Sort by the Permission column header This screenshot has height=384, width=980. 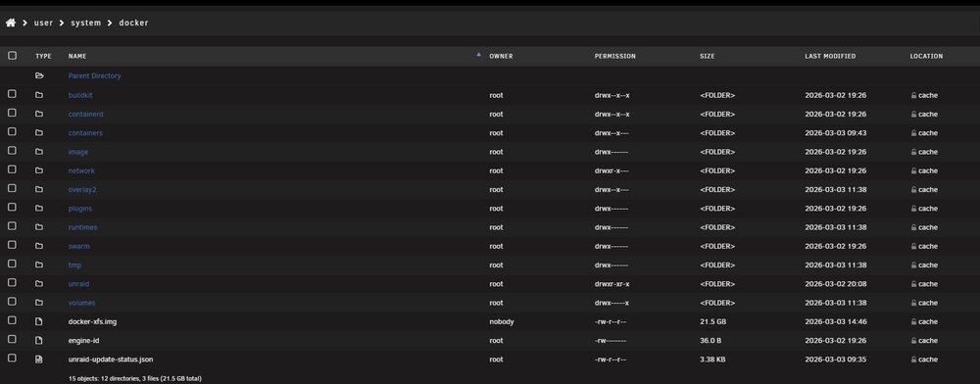coord(615,56)
